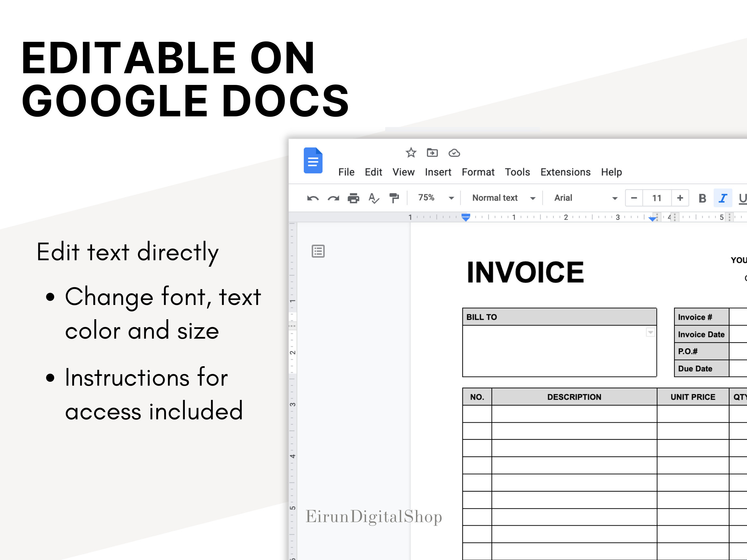Screen dimensions: 747x560
Task: Select the Paint format tool
Action: 395,198
